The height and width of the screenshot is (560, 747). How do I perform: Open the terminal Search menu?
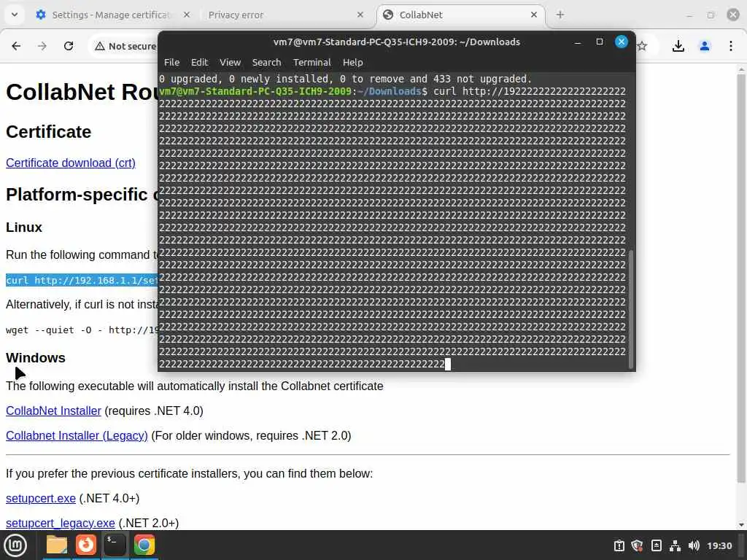[266, 63]
